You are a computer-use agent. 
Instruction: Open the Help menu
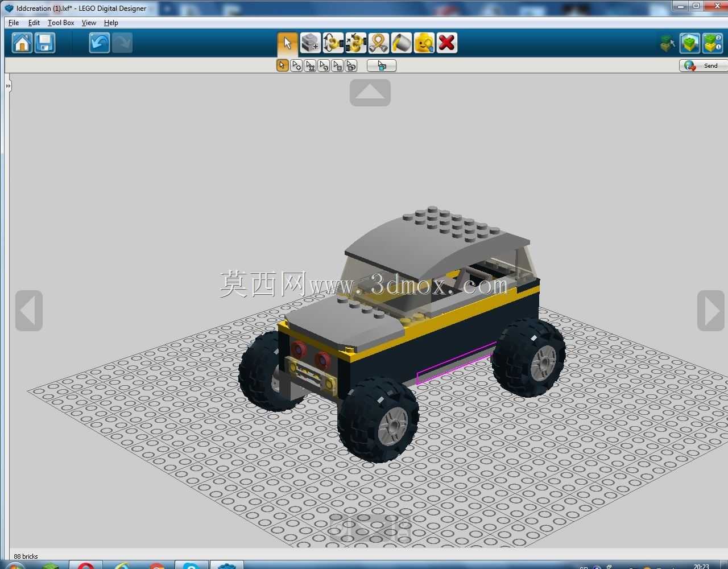point(111,23)
